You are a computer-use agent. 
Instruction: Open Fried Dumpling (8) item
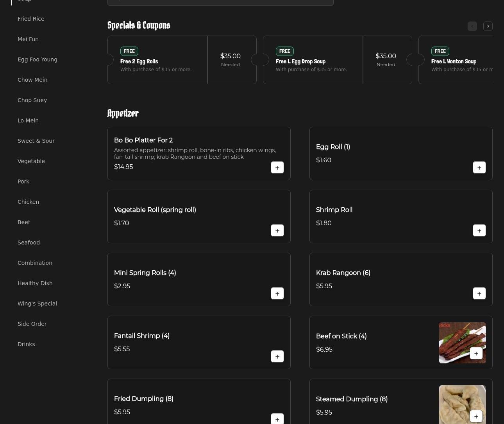click(x=199, y=401)
